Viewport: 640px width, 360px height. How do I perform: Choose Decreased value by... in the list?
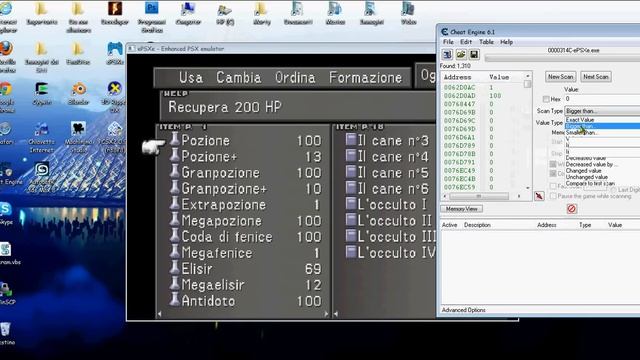[x=592, y=164]
